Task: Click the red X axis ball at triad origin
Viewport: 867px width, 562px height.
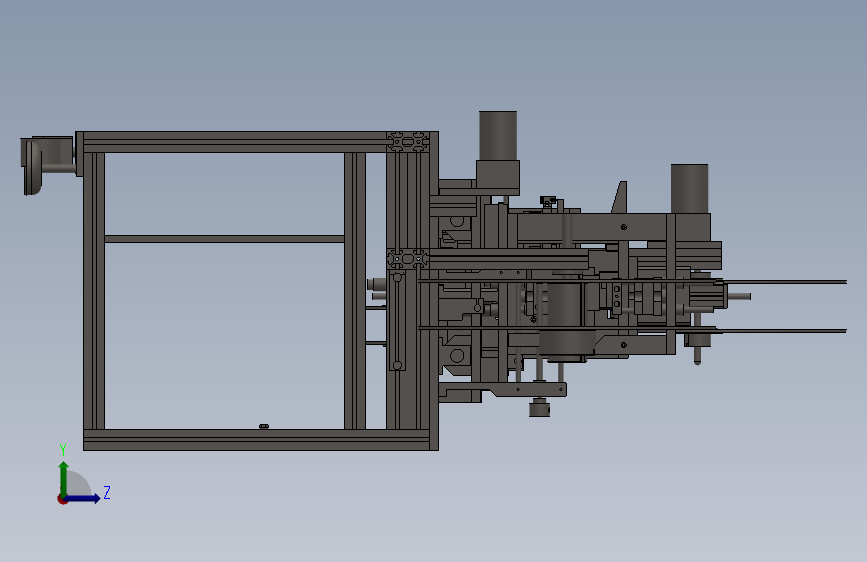Action: coord(62,499)
